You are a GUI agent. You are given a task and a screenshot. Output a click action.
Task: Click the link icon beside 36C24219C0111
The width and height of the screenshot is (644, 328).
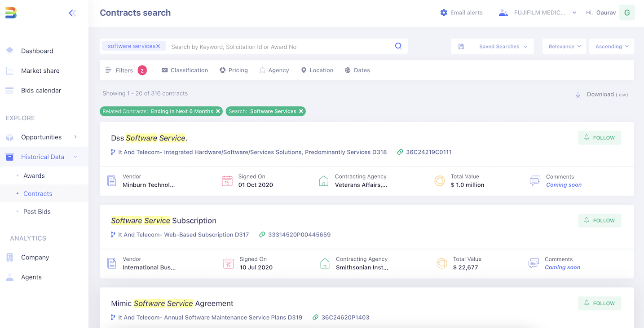point(400,152)
